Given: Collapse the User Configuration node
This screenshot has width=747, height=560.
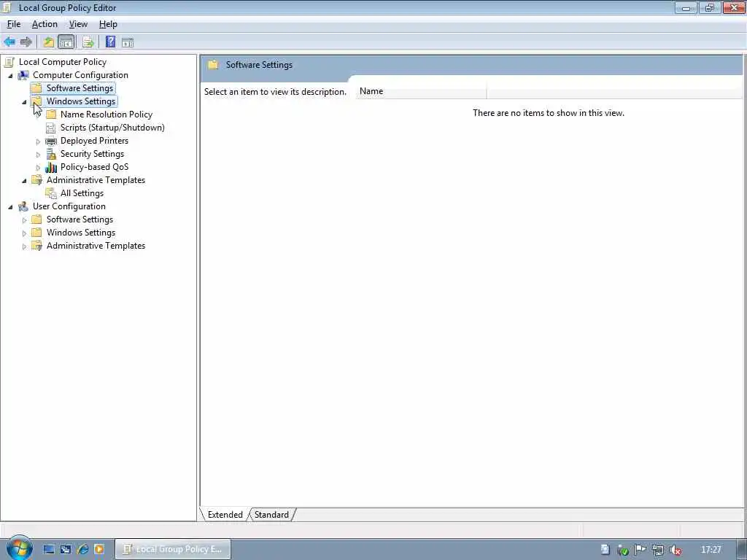Looking at the screenshot, I should tap(10, 207).
